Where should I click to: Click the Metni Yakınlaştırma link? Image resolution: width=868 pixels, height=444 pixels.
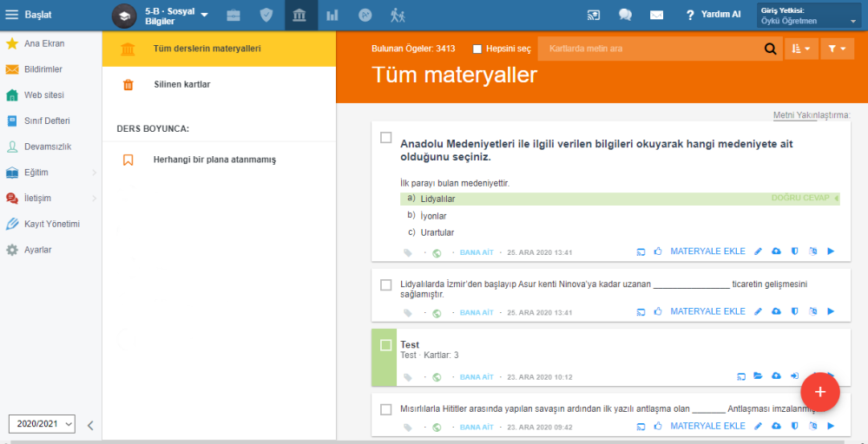pos(812,115)
